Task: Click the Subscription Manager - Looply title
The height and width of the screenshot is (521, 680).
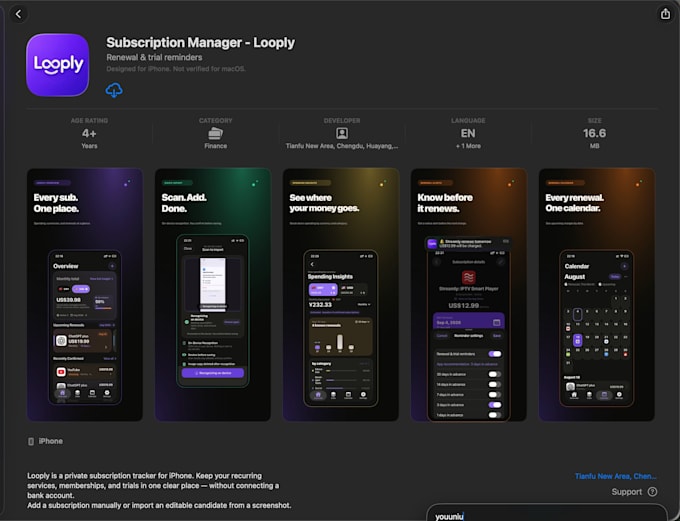Action: coord(200,43)
